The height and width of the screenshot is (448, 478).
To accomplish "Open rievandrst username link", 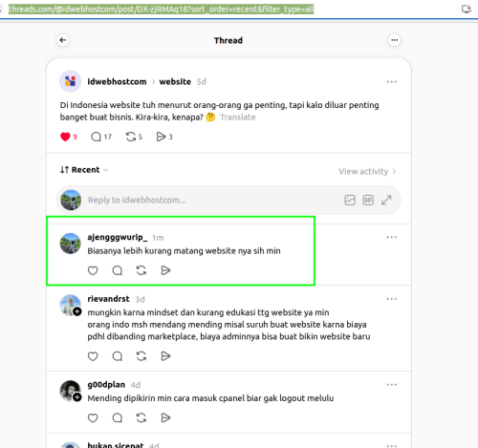I will tap(108, 299).
